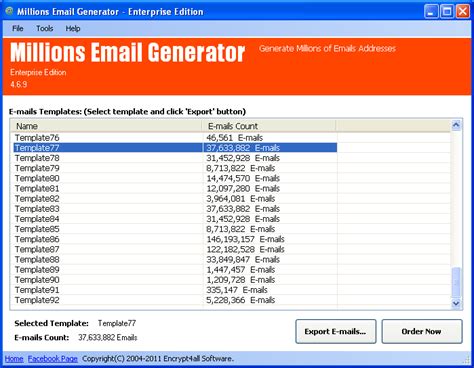The height and width of the screenshot is (368, 474).
Task: Open the Help menu
Action: tap(73, 29)
